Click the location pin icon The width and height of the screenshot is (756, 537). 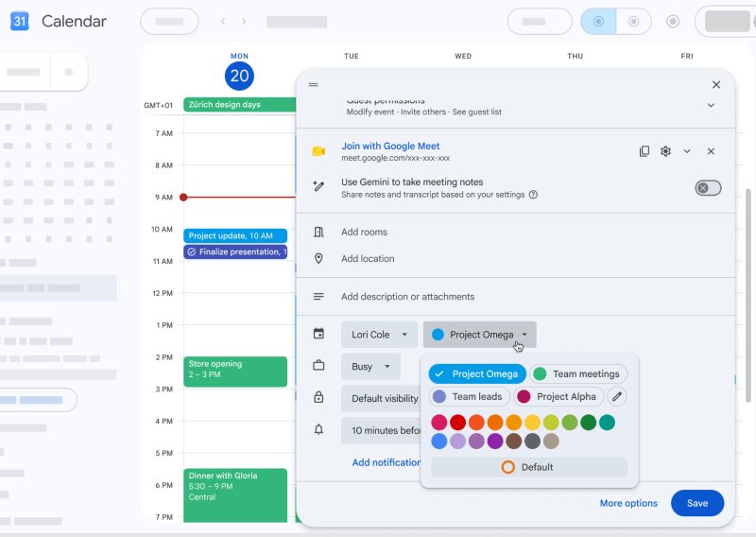pos(318,259)
